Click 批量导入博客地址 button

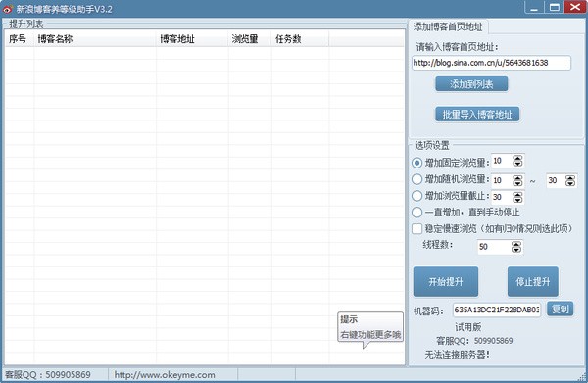point(477,114)
